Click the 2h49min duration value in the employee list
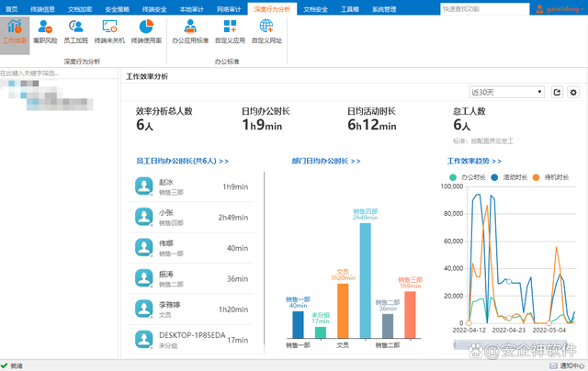Viewport: 588px width, 371px height. coord(233,218)
